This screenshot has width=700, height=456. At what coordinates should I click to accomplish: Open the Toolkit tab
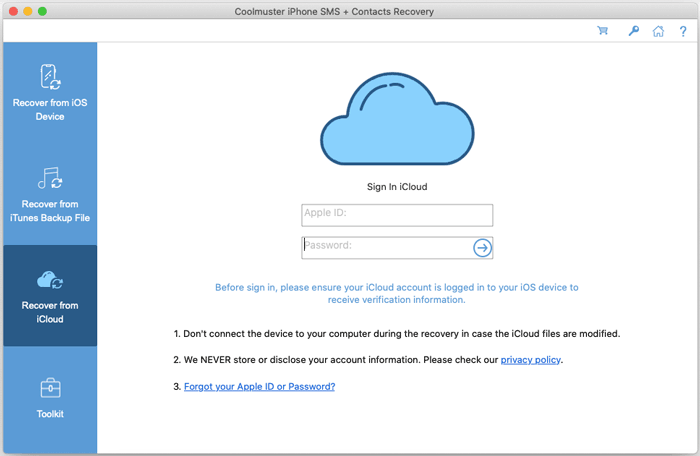click(50, 397)
